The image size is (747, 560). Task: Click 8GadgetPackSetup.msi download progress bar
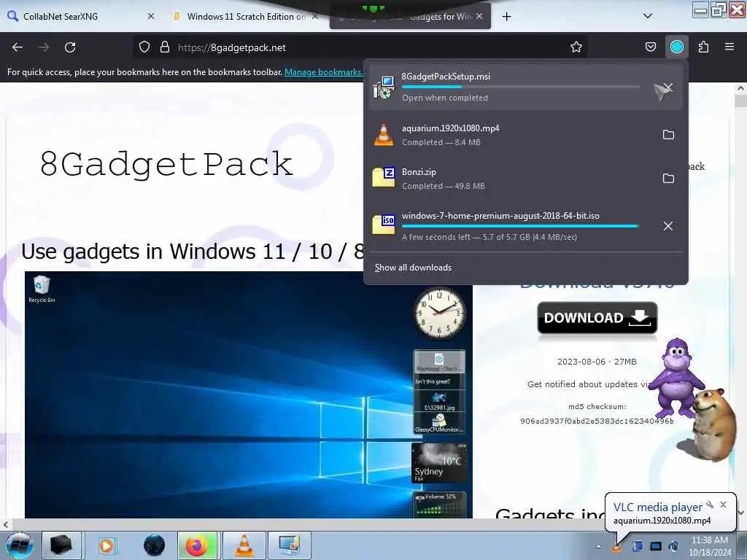(521, 87)
